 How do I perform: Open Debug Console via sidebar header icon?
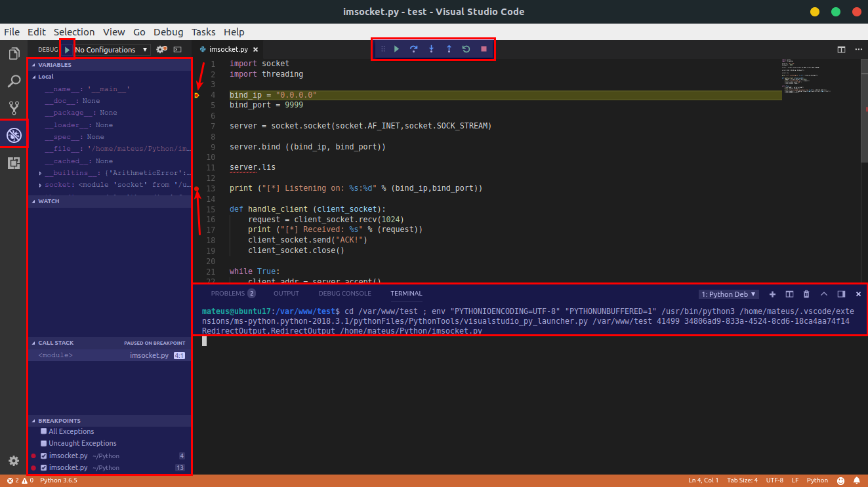tap(177, 49)
